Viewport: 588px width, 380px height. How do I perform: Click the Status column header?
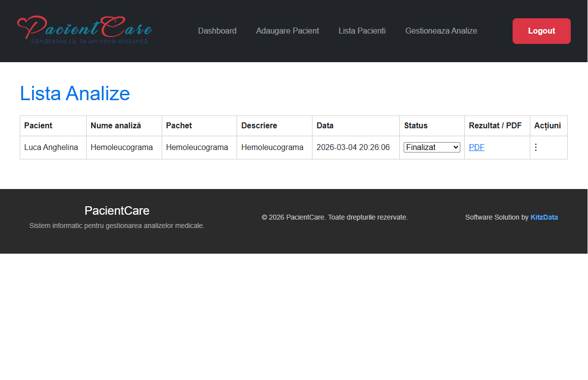415,125
